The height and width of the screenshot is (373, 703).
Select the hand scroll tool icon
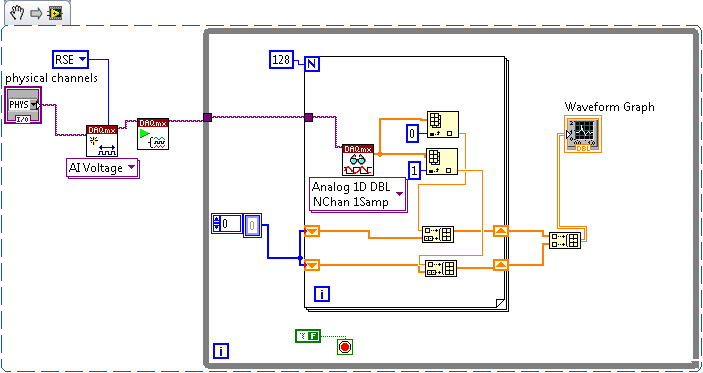pos(17,13)
